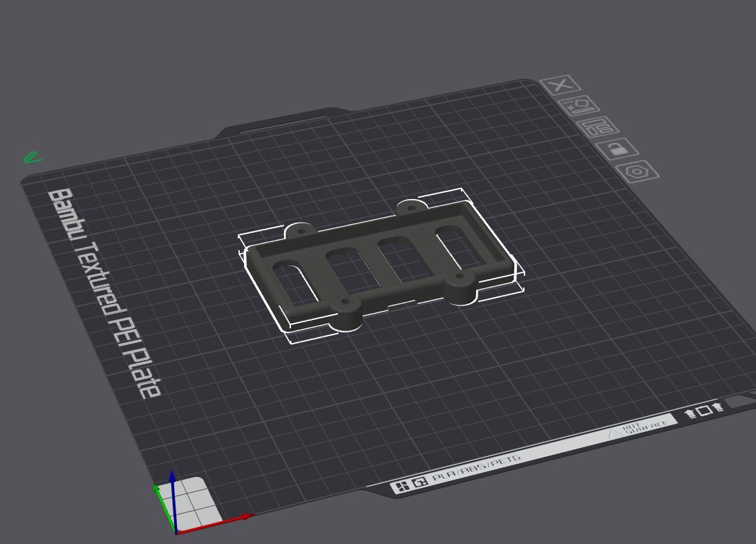Screen dimensions: 756x544
Task: Open plate settings via the hexagon icon
Action: (x=637, y=171)
